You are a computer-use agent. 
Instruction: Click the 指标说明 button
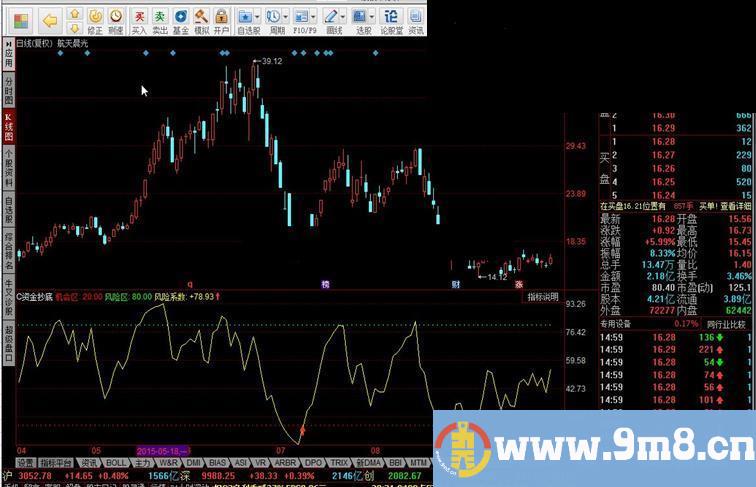(543, 296)
